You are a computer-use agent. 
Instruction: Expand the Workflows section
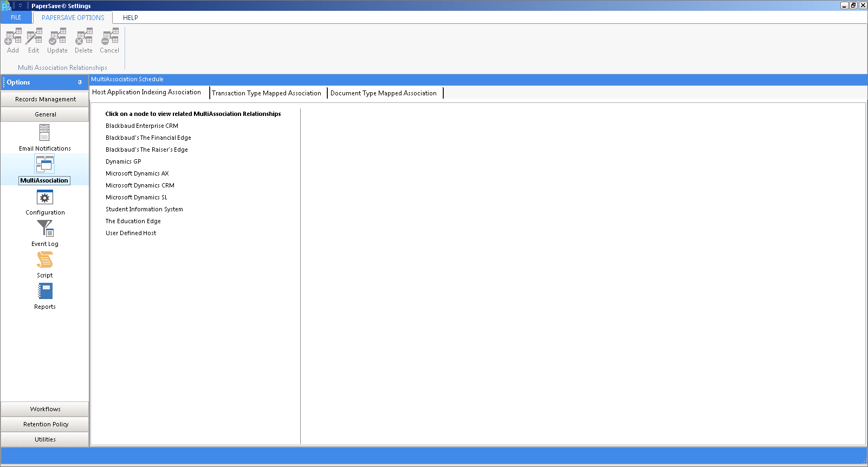[x=45, y=409]
